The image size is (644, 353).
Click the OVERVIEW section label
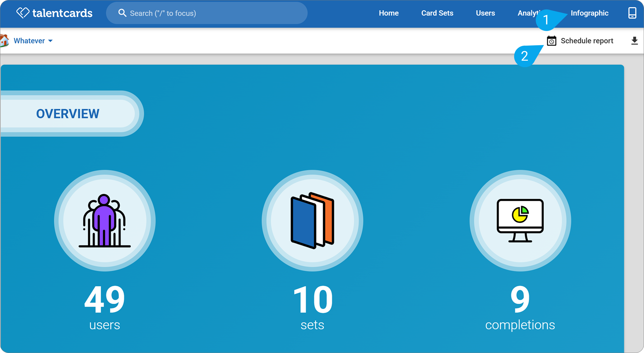pyautogui.click(x=68, y=114)
